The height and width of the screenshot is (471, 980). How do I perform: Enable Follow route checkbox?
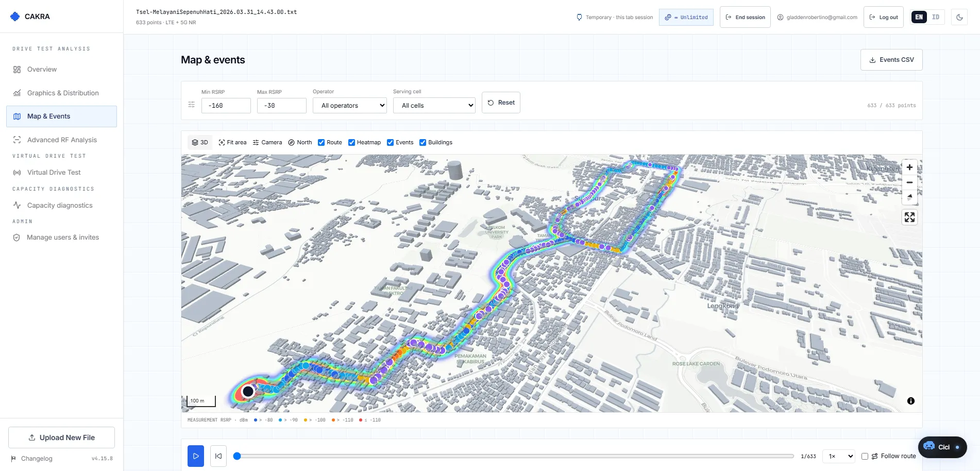(865, 456)
